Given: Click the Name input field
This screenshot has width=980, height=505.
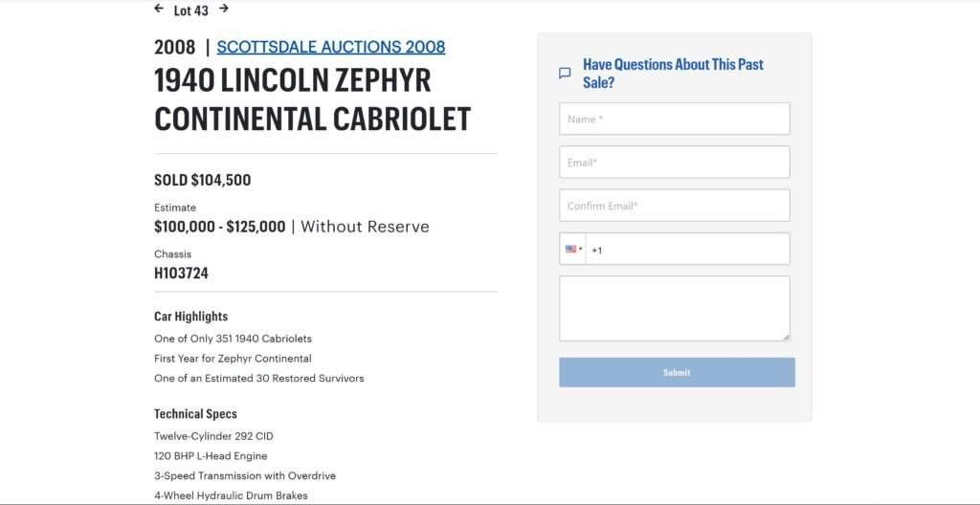Looking at the screenshot, I should click(674, 120).
